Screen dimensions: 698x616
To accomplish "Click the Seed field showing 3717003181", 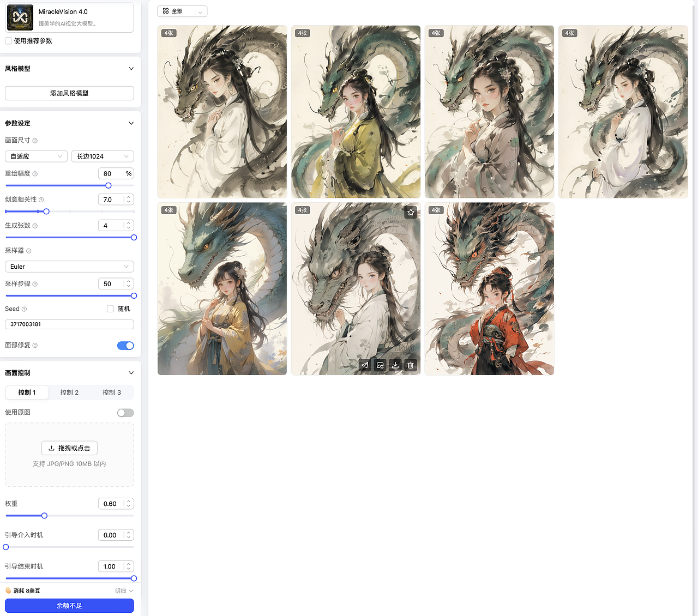I will [x=69, y=324].
